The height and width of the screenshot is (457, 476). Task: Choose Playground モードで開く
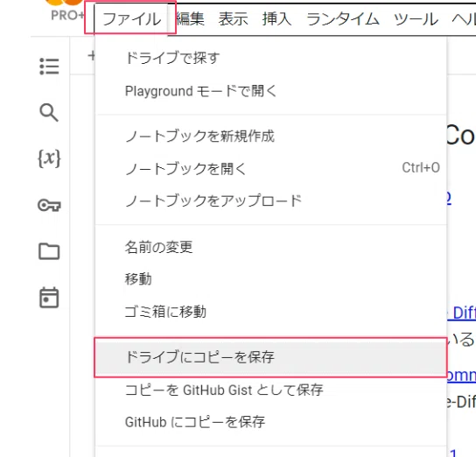(270, 91)
